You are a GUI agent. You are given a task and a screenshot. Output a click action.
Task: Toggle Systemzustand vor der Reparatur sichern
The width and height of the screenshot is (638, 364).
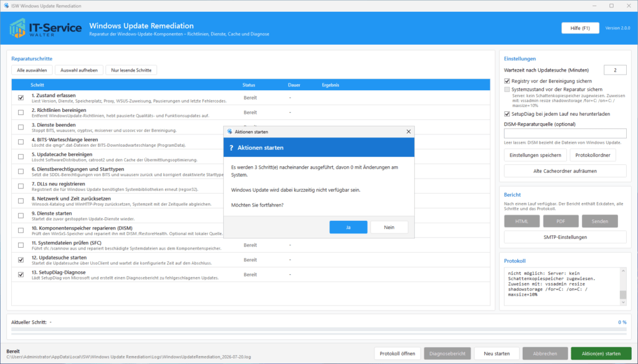tap(507, 90)
